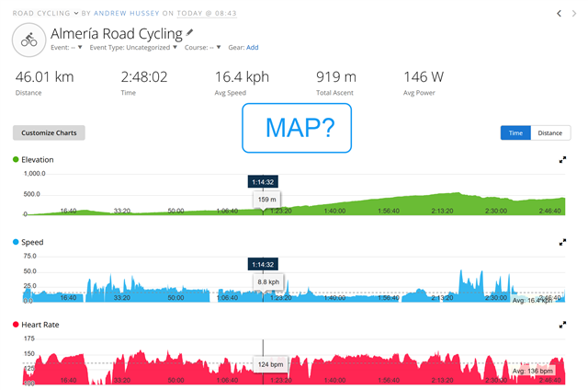Open the Course dropdown

[x=201, y=47]
